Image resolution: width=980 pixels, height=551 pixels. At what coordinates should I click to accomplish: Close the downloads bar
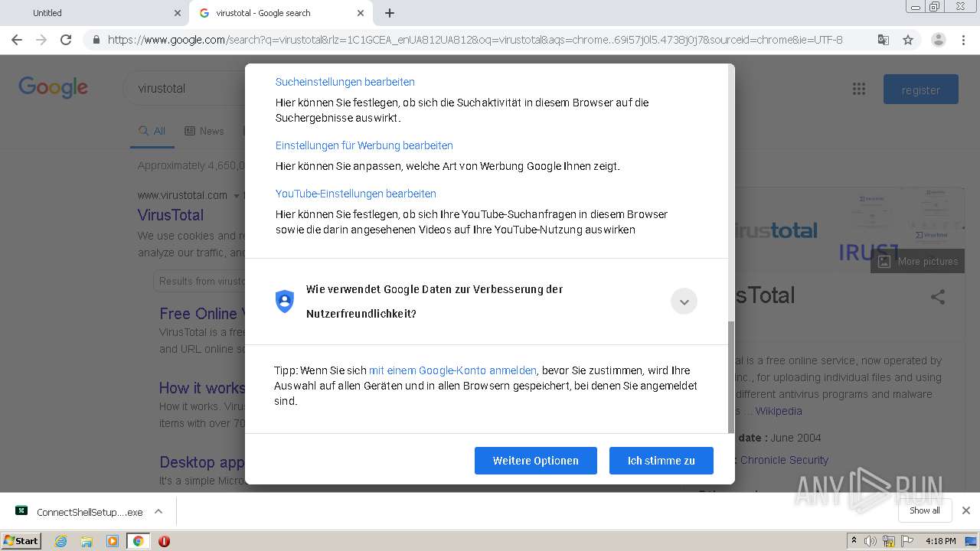965,510
